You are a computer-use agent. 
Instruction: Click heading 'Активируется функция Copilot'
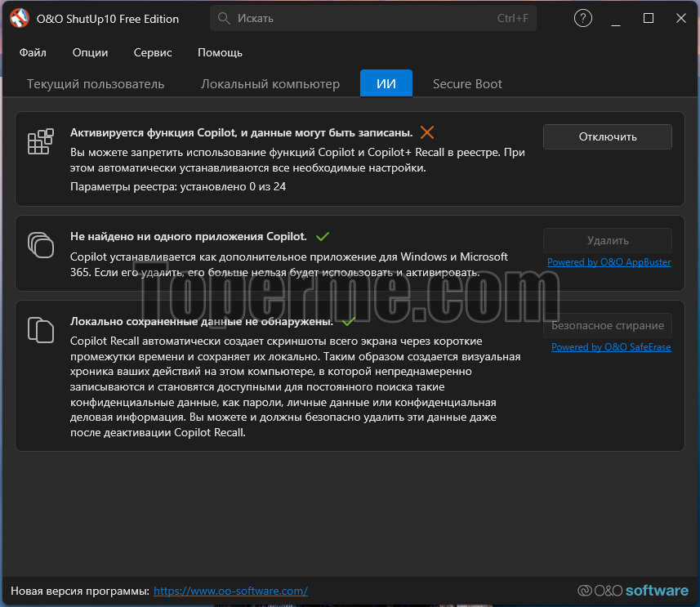(x=241, y=132)
